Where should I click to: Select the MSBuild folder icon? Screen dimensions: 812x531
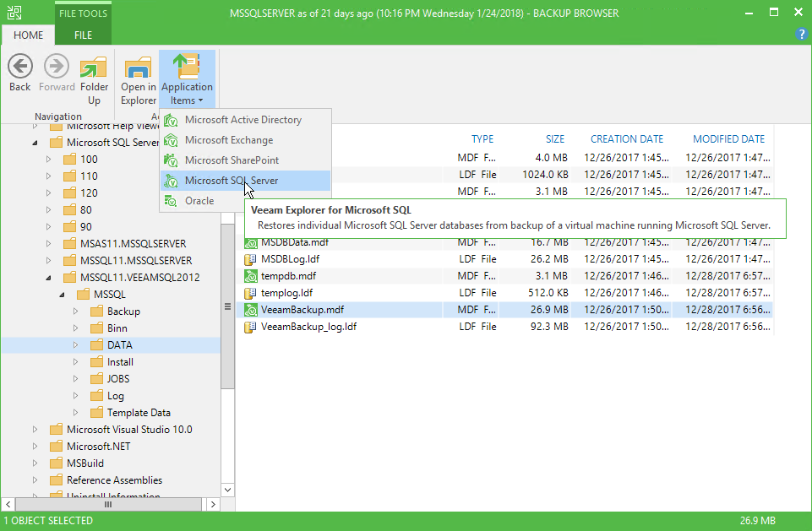[56, 463]
